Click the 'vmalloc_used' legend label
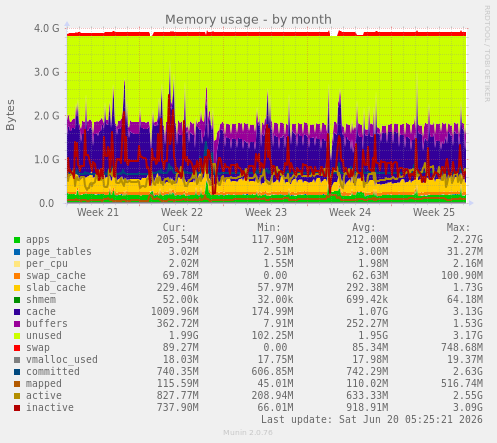 pyautogui.click(x=62, y=360)
